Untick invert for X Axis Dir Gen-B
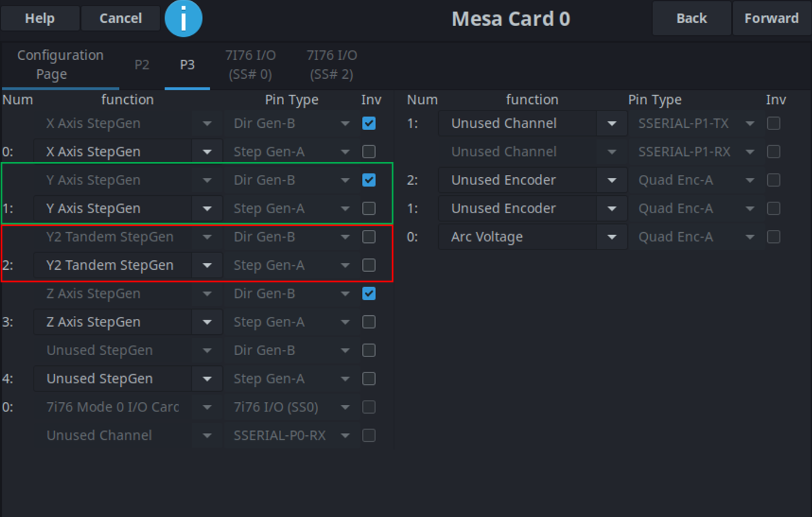Screen dimensions: 812x517 pyautogui.click(x=369, y=124)
